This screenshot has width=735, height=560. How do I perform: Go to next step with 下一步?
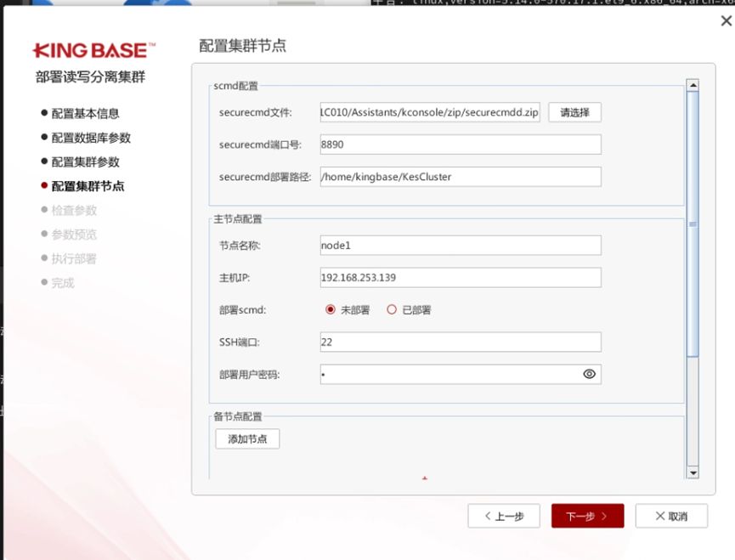(587, 516)
